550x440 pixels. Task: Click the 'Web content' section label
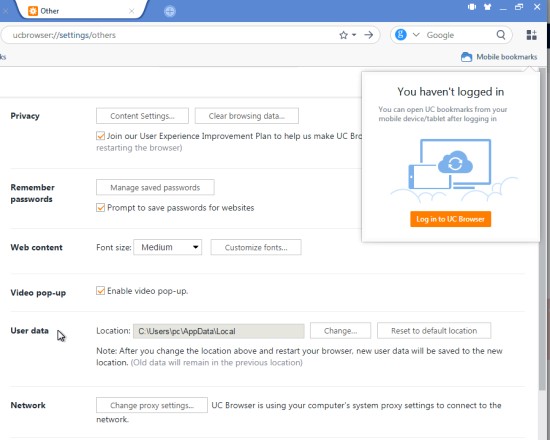click(x=36, y=247)
